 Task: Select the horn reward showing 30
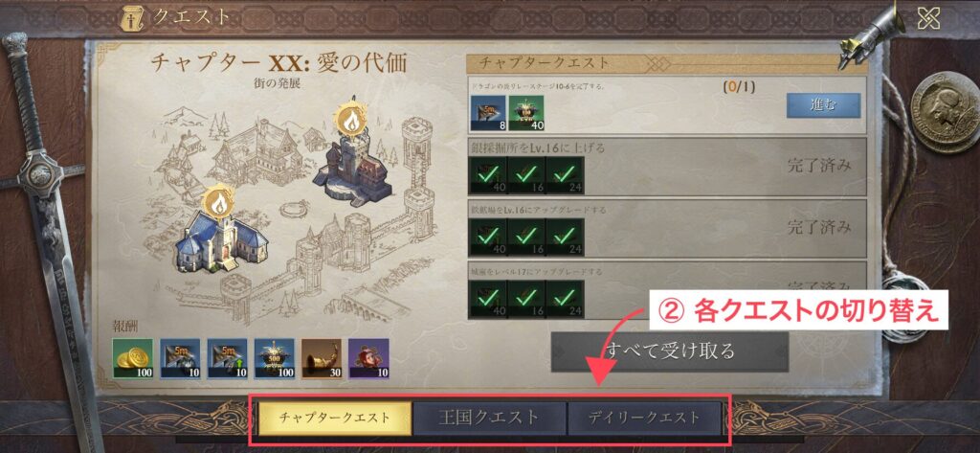tap(322, 358)
